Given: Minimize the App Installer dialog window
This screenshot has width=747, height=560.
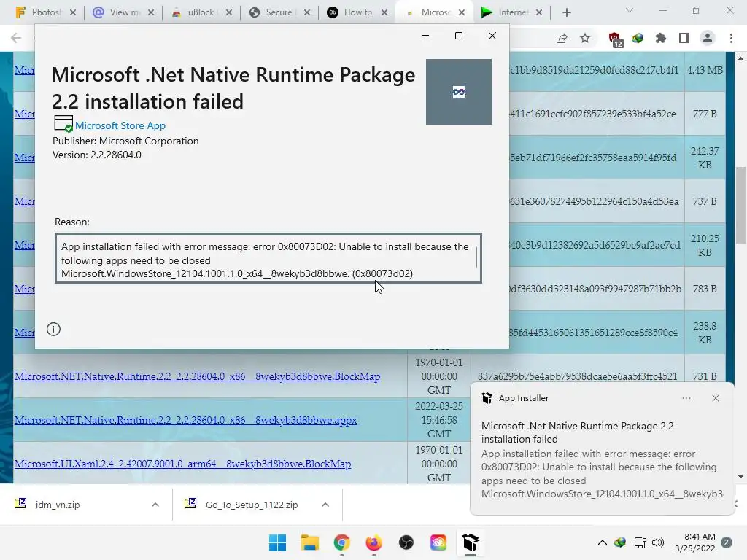Looking at the screenshot, I should 425,36.
